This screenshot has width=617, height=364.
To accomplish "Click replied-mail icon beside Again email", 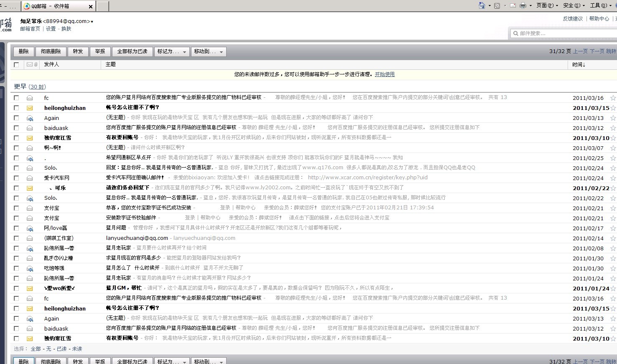I will coord(30,118).
